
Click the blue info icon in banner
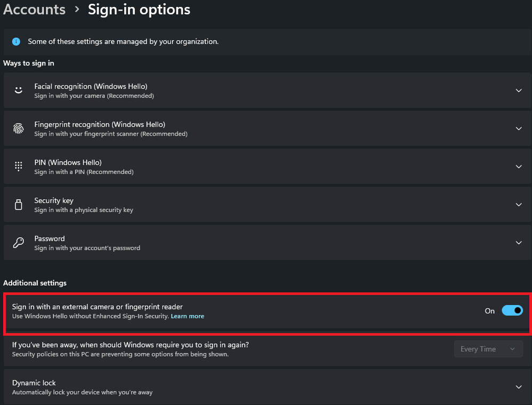click(17, 42)
